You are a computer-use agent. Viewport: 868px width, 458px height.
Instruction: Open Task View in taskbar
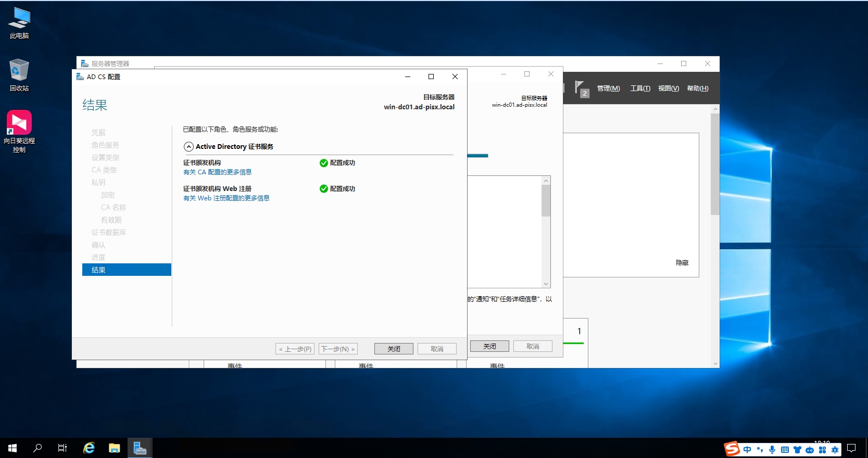tap(62, 448)
